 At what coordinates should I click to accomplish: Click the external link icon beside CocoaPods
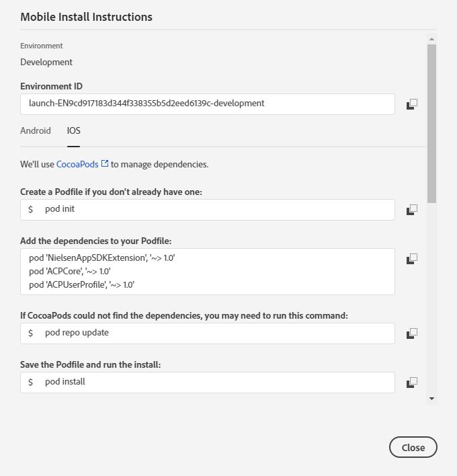point(104,163)
